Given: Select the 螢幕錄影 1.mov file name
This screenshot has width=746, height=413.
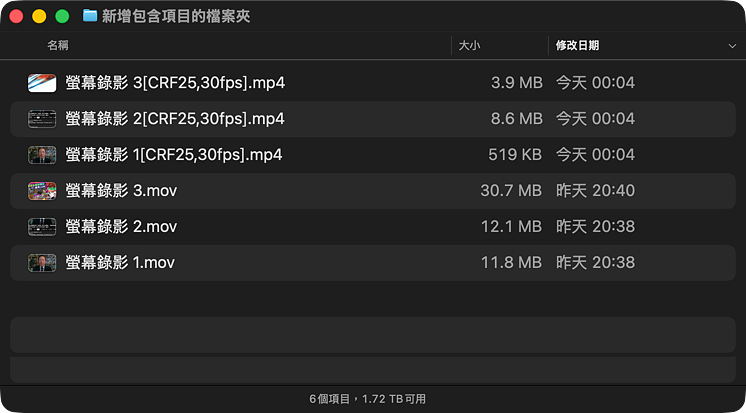Looking at the screenshot, I should coord(120,263).
